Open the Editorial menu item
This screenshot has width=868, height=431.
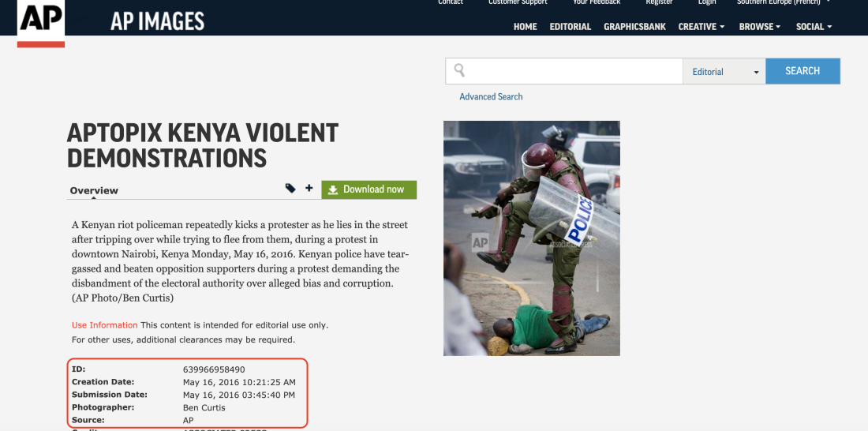click(571, 27)
